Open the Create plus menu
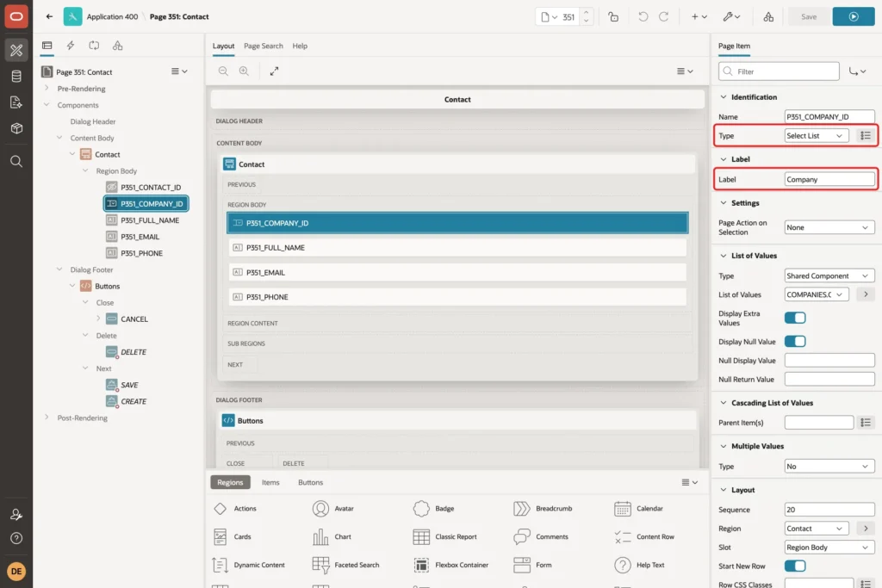Image resolution: width=882 pixels, height=588 pixels. pyautogui.click(x=699, y=17)
